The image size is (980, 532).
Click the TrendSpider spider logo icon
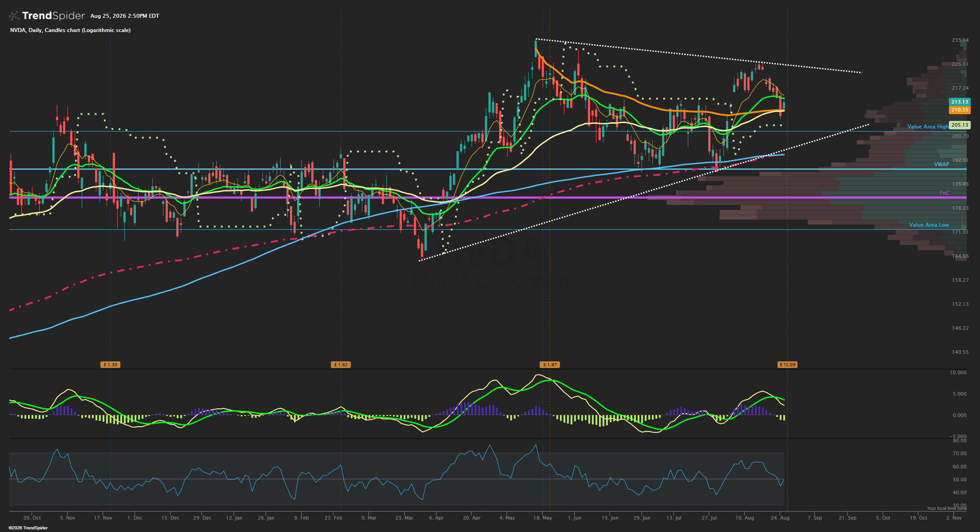pos(14,16)
